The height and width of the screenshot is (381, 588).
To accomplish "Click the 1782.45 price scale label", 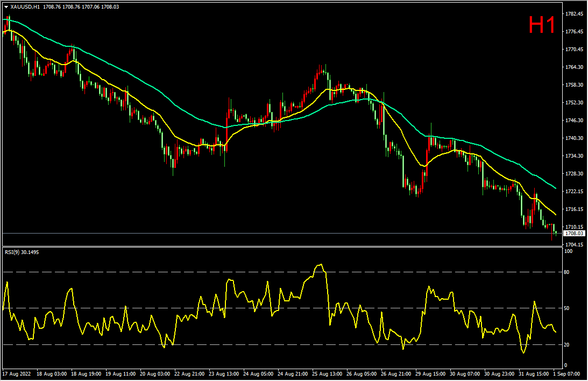I will 574,14.
